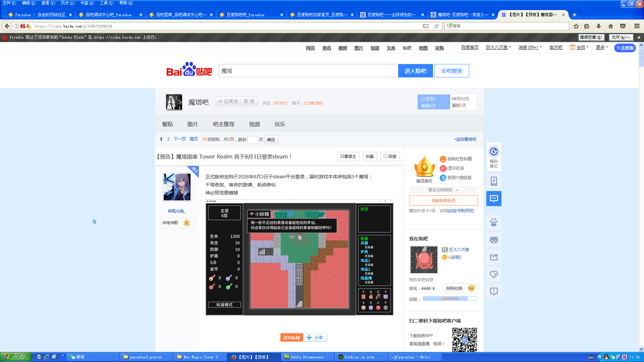Click the 经验 progress bar 2465/3000
The image size is (644, 362).
coord(450,299)
